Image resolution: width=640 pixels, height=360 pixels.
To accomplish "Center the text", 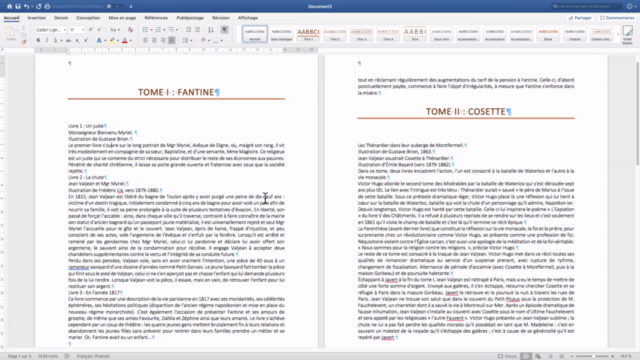I will point(154,40).
